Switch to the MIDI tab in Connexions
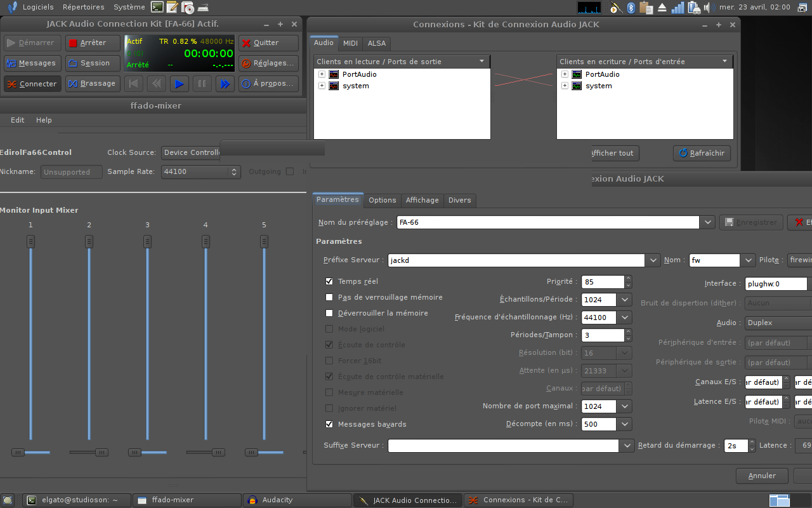 point(350,43)
